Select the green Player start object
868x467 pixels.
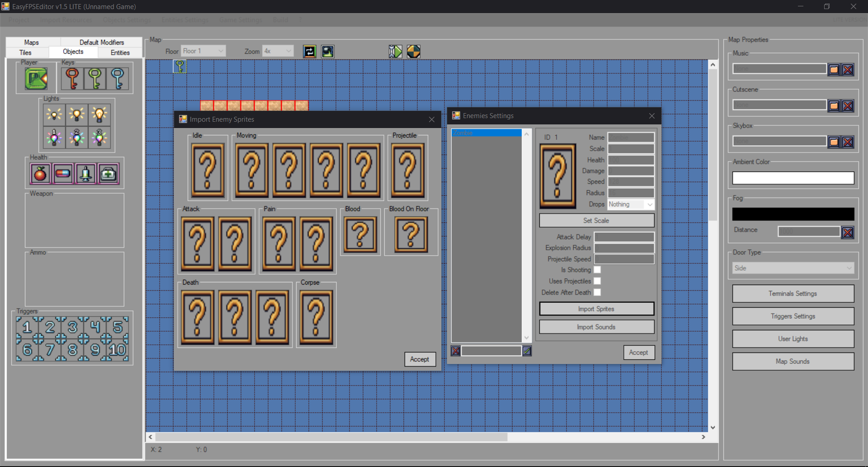pyautogui.click(x=36, y=79)
